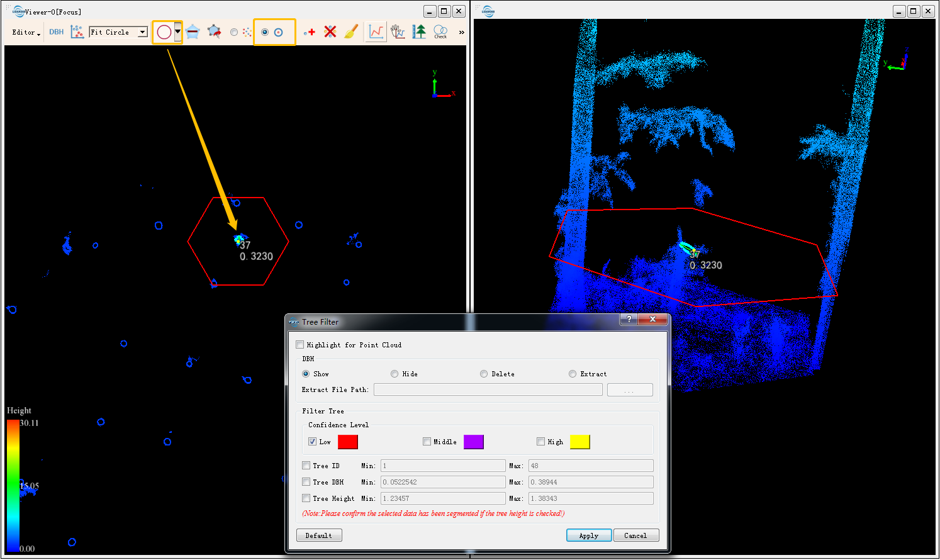
Task: Expand the circle tool dropdown arrow
Action: [178, 32]
